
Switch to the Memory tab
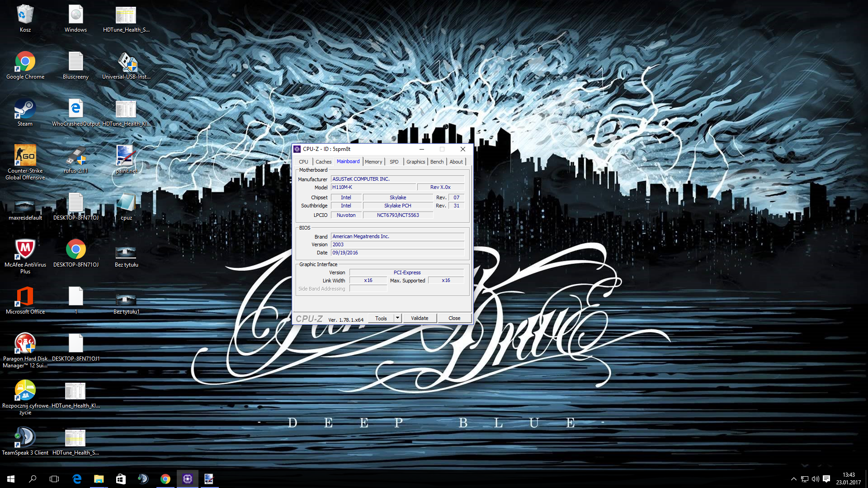point(373,162)
